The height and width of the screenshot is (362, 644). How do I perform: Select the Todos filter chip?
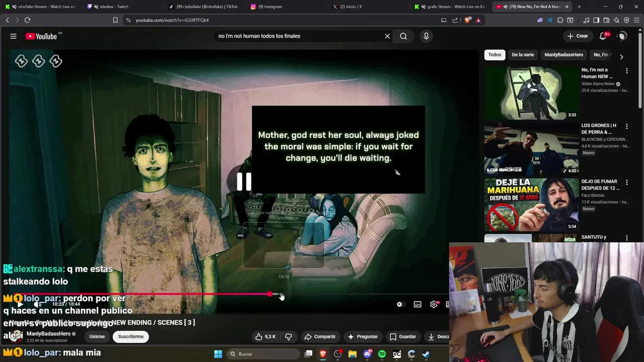(495, 55)
